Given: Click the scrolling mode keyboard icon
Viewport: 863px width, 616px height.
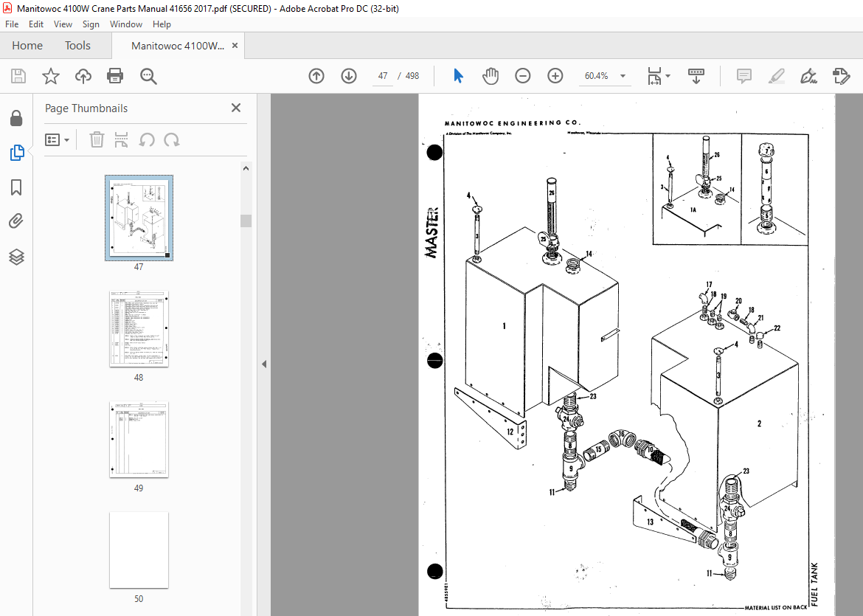Looking at the screenshot, I should tap(696, 76).
